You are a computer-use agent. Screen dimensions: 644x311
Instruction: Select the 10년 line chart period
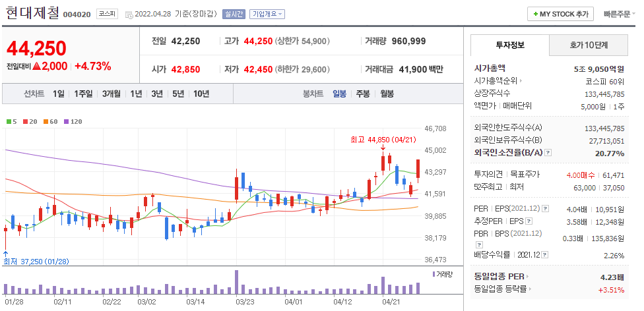[x=201, y=94]
